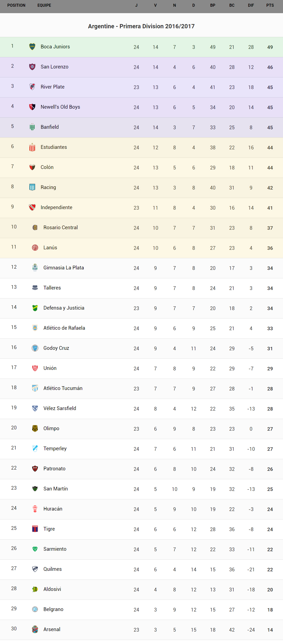283x644 pixels.
Task: Open the Rosario Central team link
Action: pos(61,227)
